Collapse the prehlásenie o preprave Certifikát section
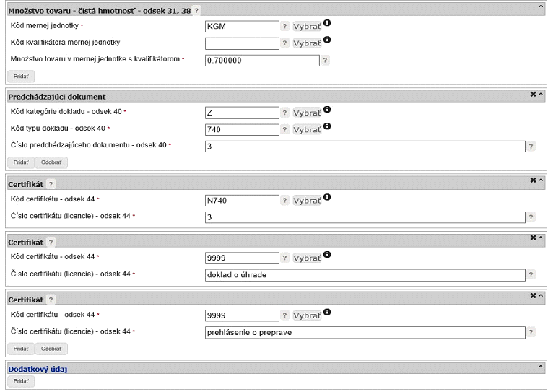The image size is (548, 392). [x=541, y=296]
